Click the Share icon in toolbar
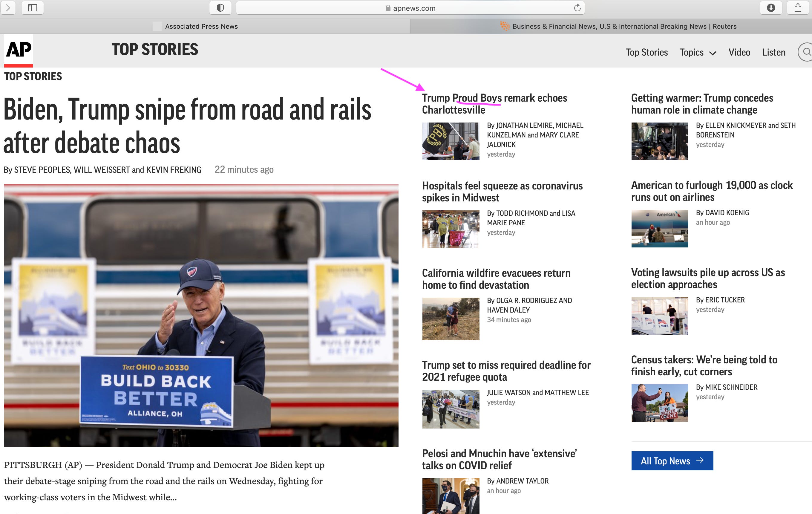 pyautogui.click(x=797, y=8)
